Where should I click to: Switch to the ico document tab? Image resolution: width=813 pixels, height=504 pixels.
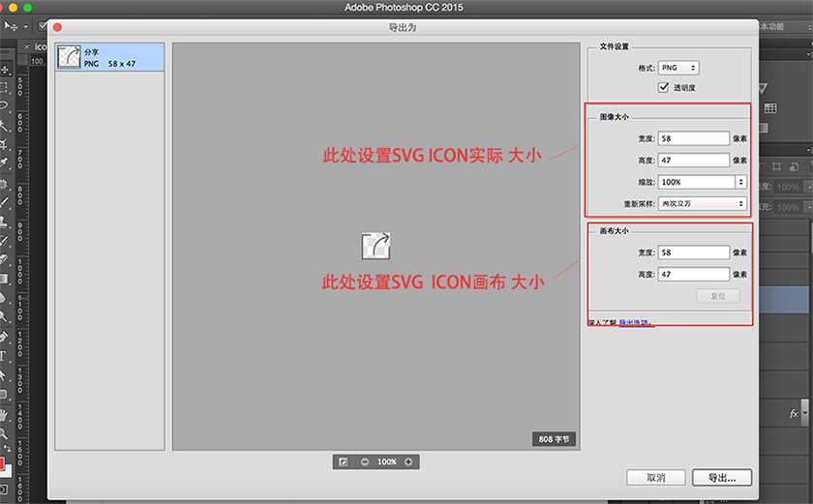tap(41, 46)
